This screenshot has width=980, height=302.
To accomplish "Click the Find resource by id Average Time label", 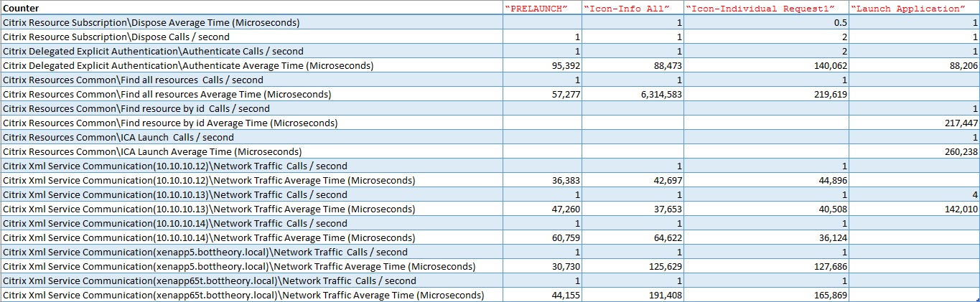I will click(x=170, y=123).
